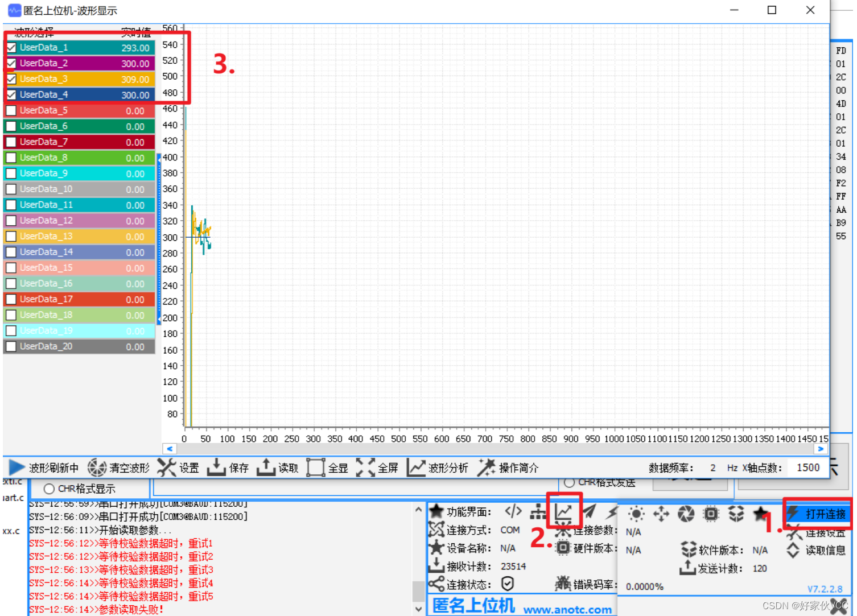Click the bug icon beside 错误码率

point(563,583)
